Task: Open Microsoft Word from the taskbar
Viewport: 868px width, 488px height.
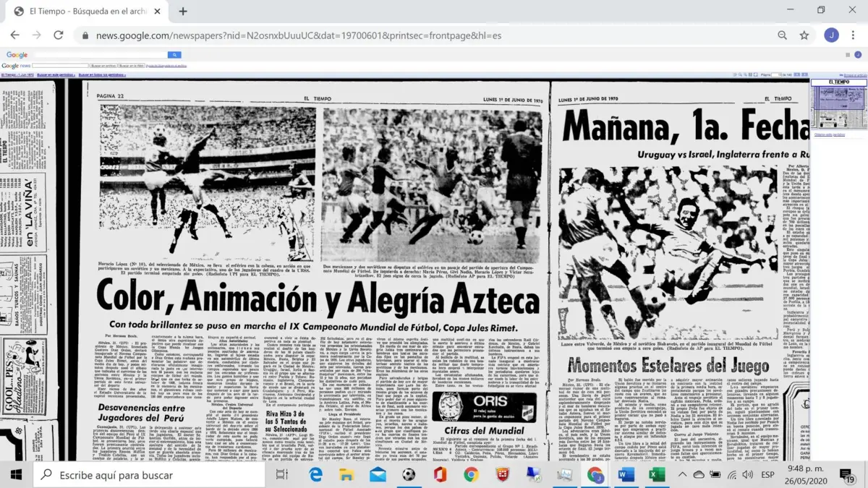Action: tap(626, 475)
